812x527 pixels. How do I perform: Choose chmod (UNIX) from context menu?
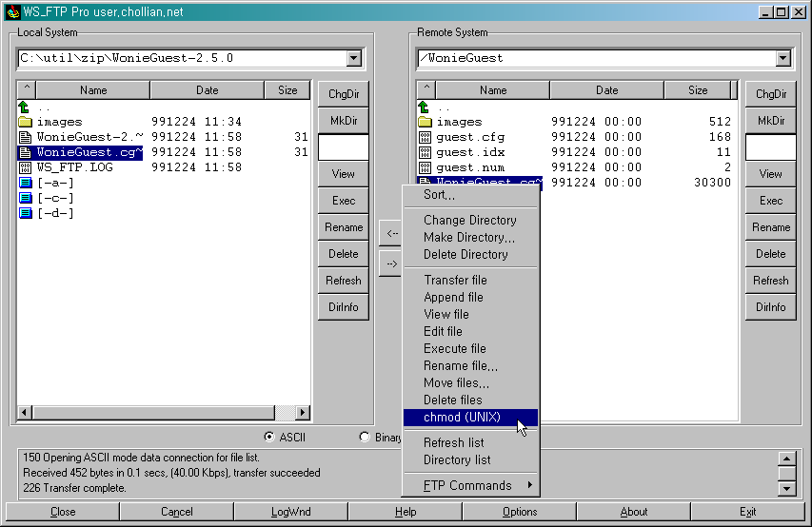[x=471, y=418]
